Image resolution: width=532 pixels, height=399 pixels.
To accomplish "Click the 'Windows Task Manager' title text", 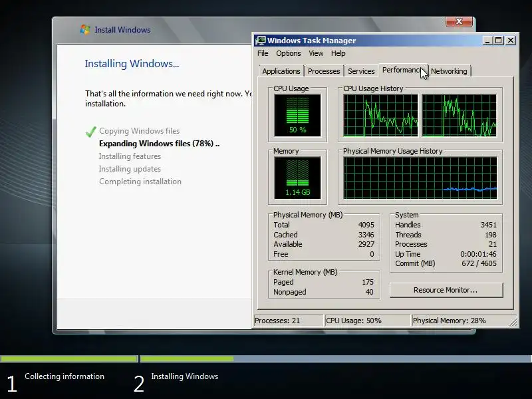I will pyautogui.click(x=311, y=41).
